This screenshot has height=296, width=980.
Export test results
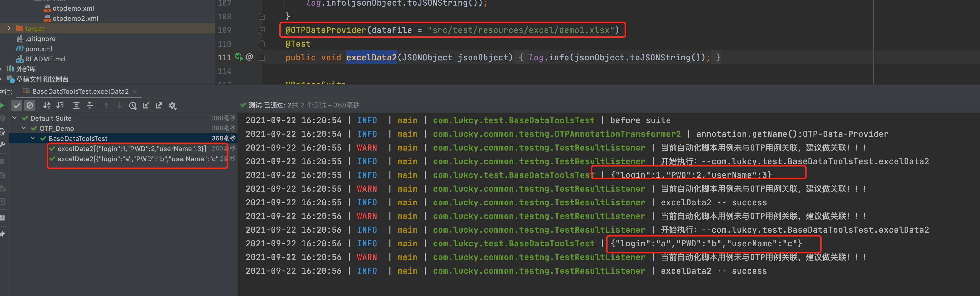tap(159, 105)
